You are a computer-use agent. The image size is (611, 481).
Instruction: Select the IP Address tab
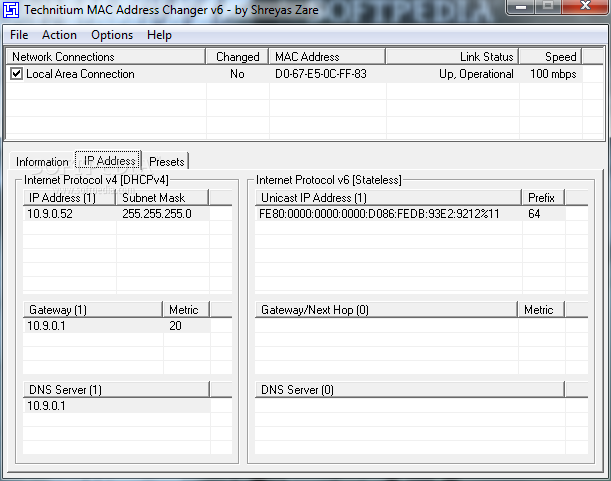tap(108, 160)
